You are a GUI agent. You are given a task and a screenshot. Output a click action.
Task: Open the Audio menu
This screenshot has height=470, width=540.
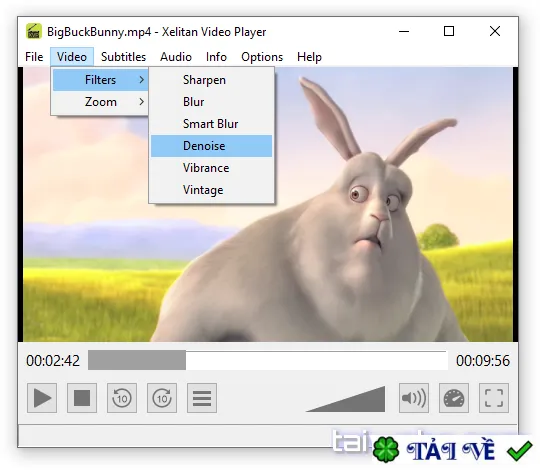[176, 57]
